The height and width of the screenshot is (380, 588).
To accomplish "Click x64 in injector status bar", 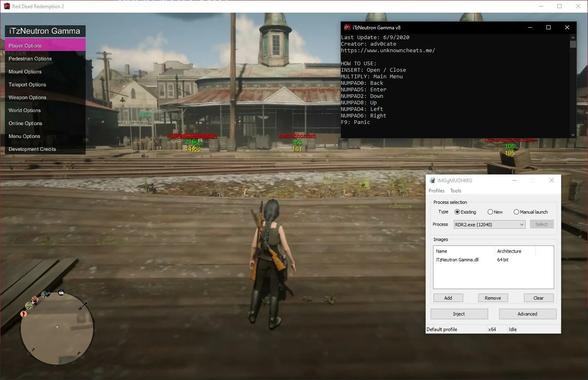I will point(492,329).
